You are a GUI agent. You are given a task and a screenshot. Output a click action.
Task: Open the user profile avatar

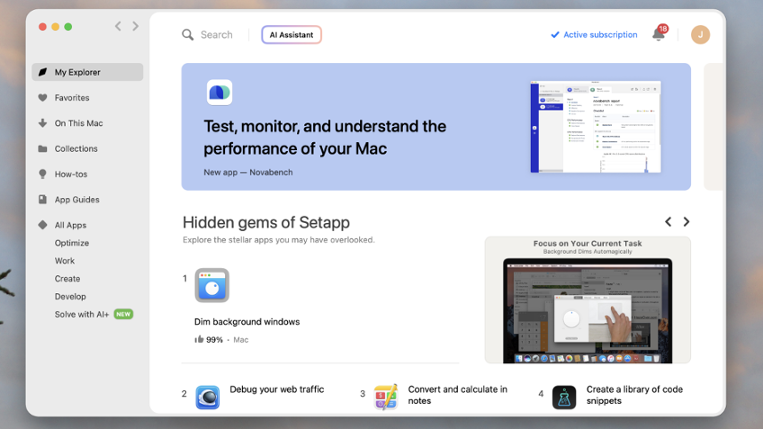(x=700, y=35)
